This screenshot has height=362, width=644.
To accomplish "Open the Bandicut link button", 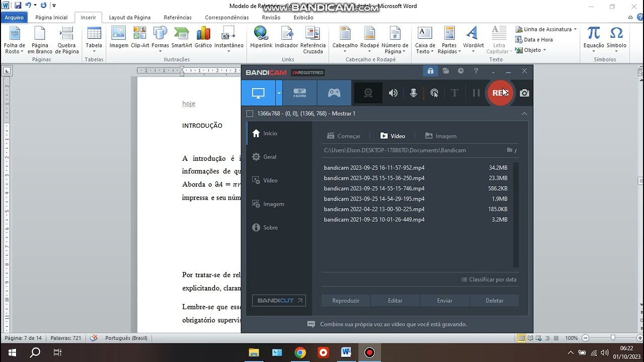I will tap(279, 301).
